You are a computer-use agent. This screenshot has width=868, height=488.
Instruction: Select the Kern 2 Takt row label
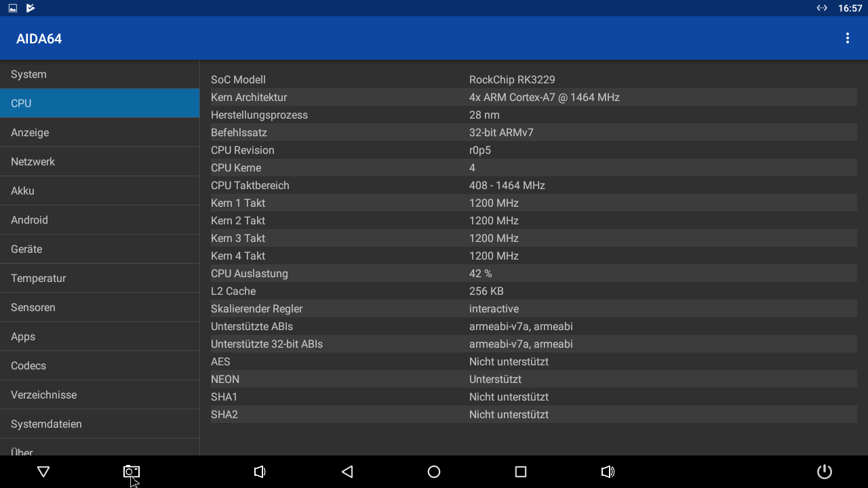click(238, 221)
